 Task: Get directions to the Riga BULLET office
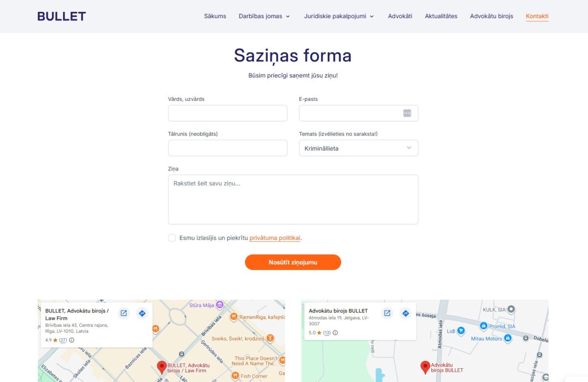tap(142, 313)
